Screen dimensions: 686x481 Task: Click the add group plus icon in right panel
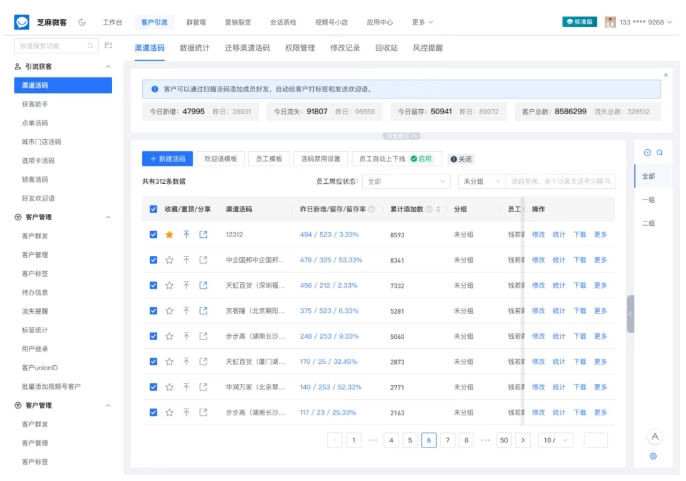(647, 153)
